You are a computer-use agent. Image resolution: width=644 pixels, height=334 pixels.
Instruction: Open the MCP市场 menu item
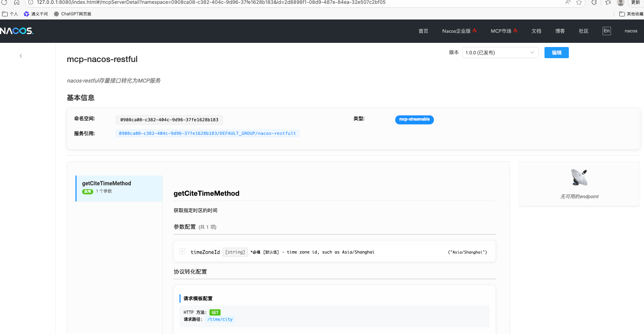click(501, 31)
